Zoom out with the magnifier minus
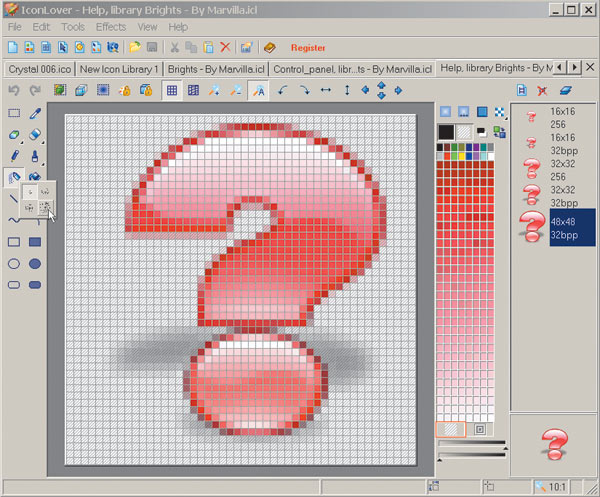Screen dimensions: 600x497 click(236, 90)
